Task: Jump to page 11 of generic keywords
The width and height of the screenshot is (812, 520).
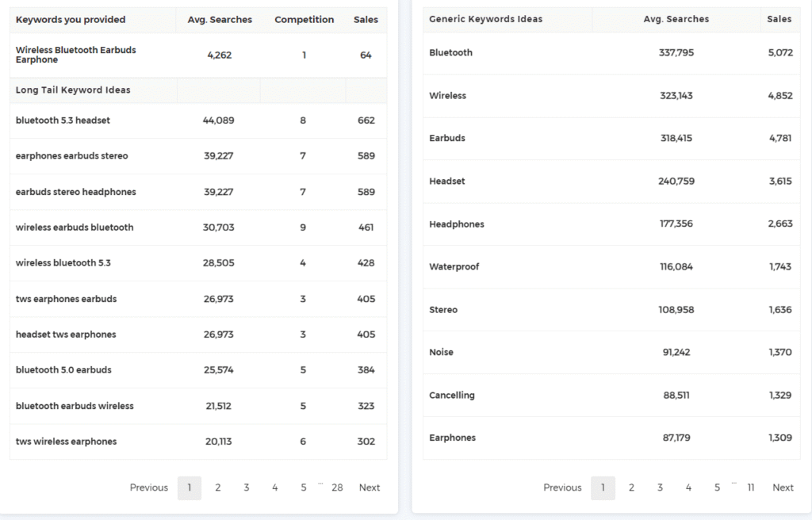Action: [751, 487]
